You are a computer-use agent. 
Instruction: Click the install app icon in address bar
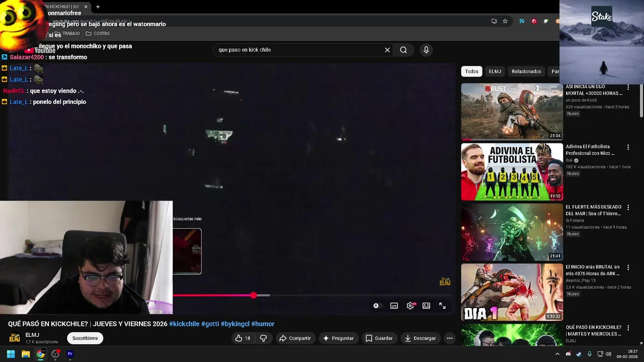click(x=494, y=21)
